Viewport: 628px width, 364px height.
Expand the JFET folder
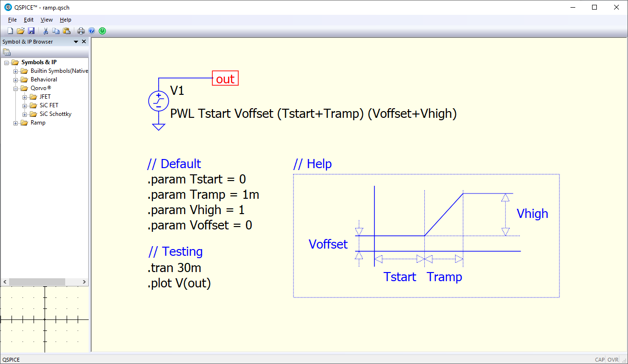pos(24,97)
